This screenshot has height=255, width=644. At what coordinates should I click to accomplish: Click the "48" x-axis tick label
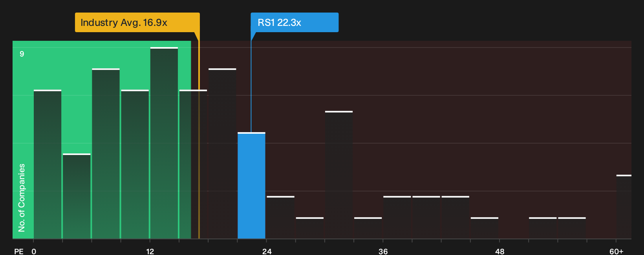[499, 251]
